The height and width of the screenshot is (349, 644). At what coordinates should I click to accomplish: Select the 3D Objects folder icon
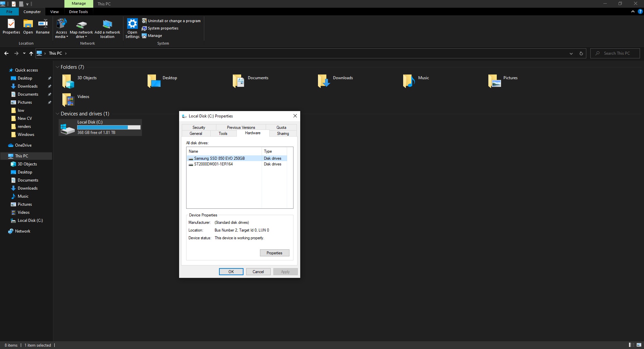(68, 81)
